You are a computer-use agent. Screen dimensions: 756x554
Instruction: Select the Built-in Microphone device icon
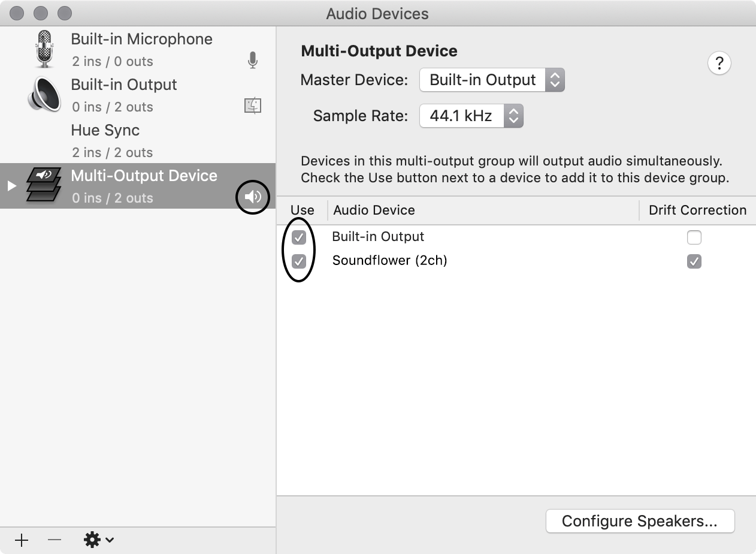click(x=45, y=48)
